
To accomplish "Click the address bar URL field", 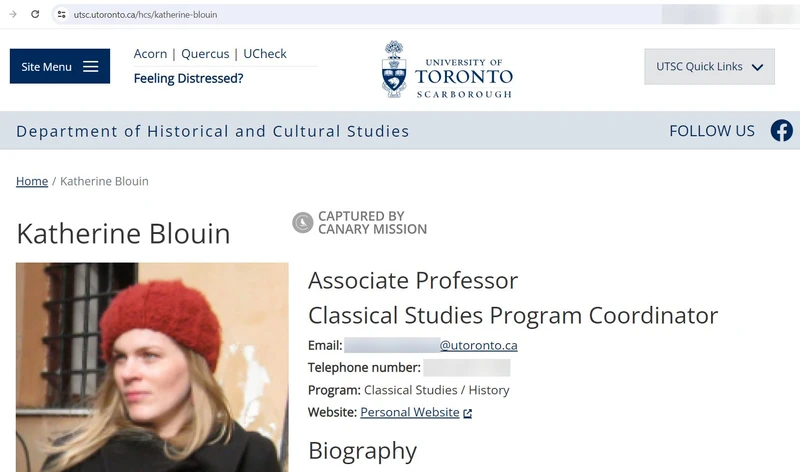I will tap(357, 14).
